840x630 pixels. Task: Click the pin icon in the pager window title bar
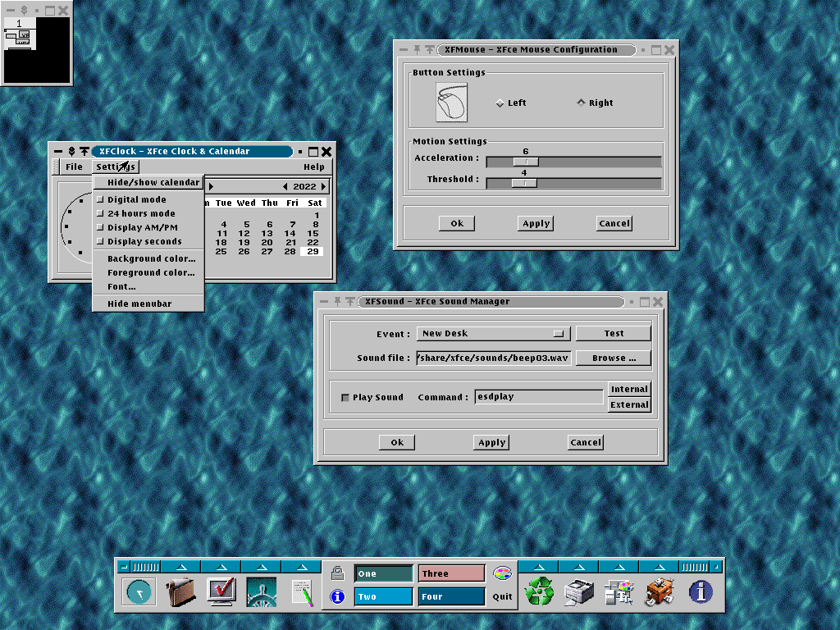tap(24, 10)
